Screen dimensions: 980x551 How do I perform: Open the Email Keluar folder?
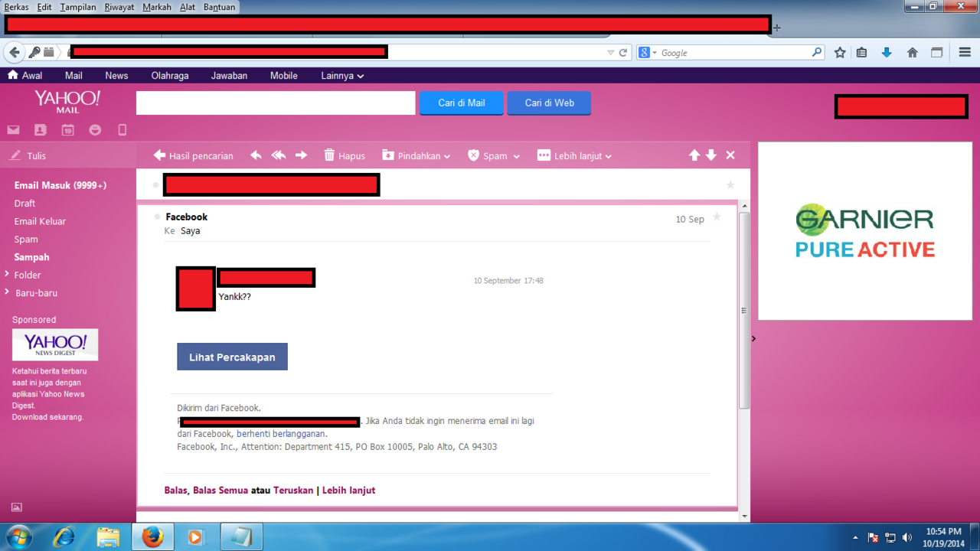(40, 221)
